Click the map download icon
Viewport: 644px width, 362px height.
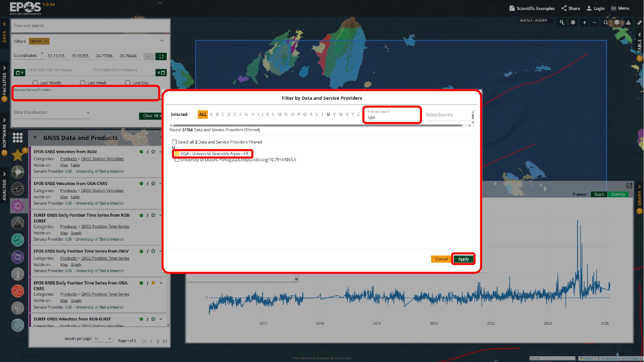tap(628, 23)
